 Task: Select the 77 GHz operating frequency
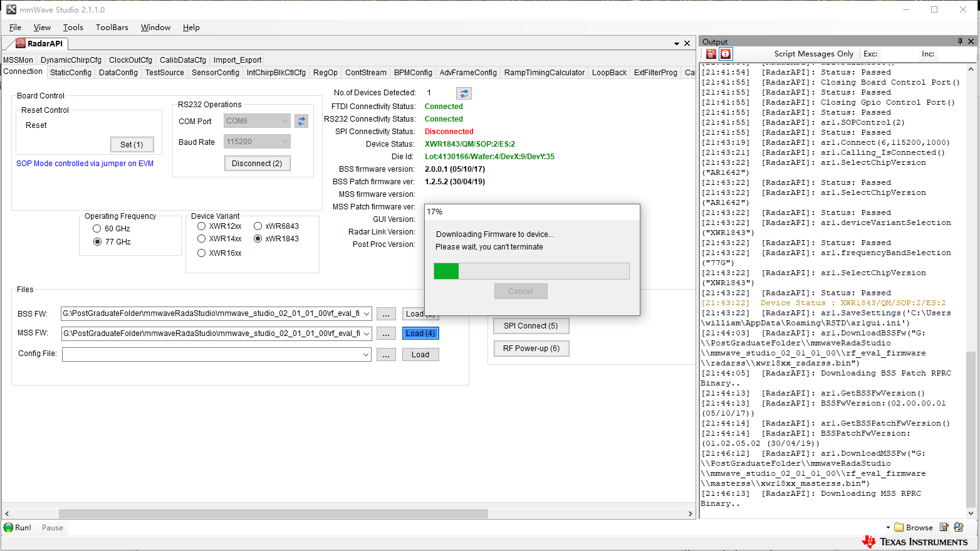click(97, 242)
